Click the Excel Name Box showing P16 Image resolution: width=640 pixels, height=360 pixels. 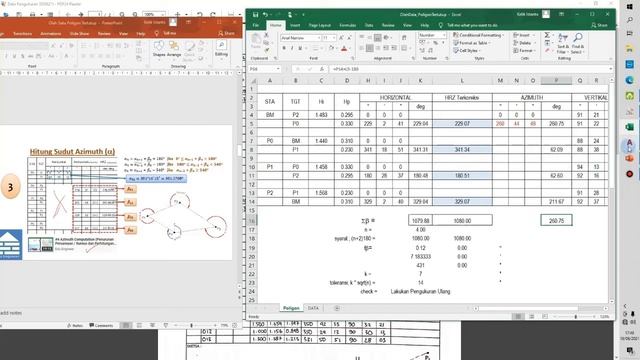pos(264,69)
